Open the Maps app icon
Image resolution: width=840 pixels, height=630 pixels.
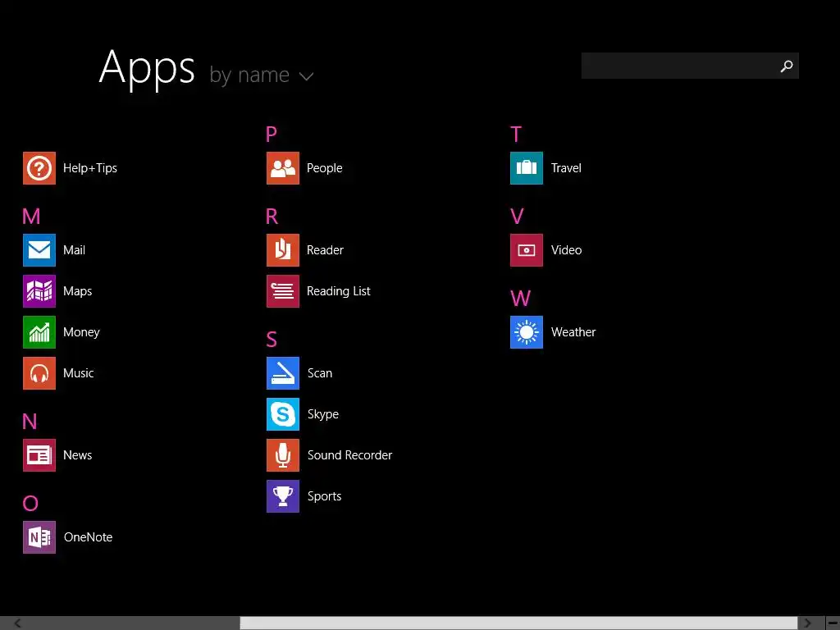pyautogui.click(x=39, y=291)
